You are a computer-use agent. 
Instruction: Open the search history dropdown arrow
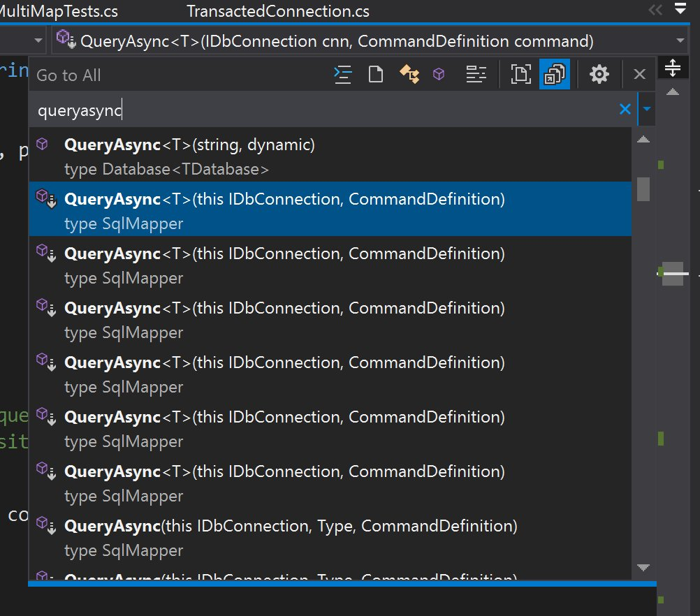coord(646,109)
